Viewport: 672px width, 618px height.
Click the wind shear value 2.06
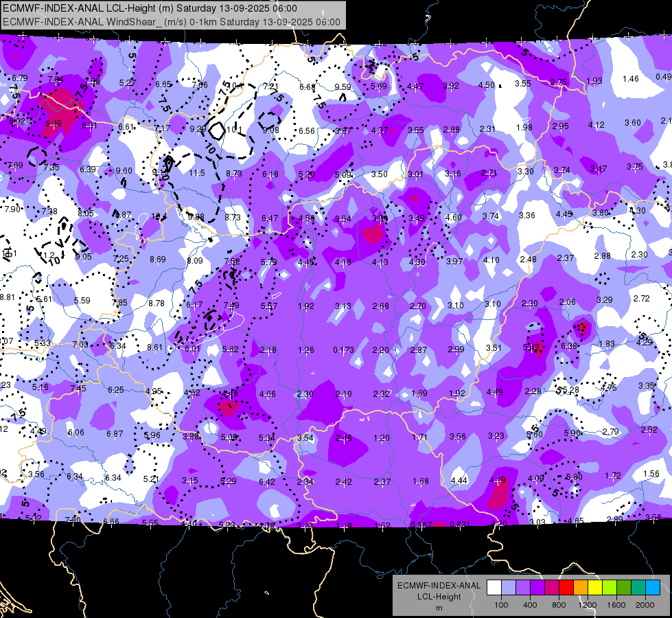pos(568,302)
